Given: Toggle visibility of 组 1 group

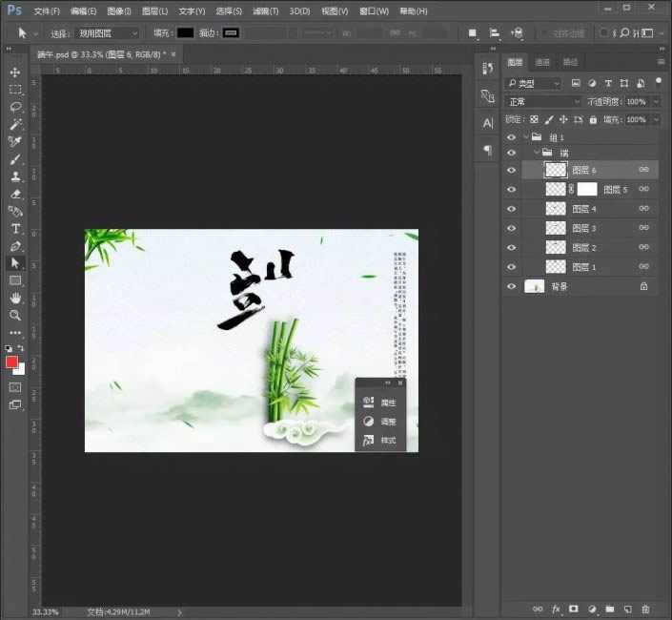Looking at the screenshot, I should 512,137.
